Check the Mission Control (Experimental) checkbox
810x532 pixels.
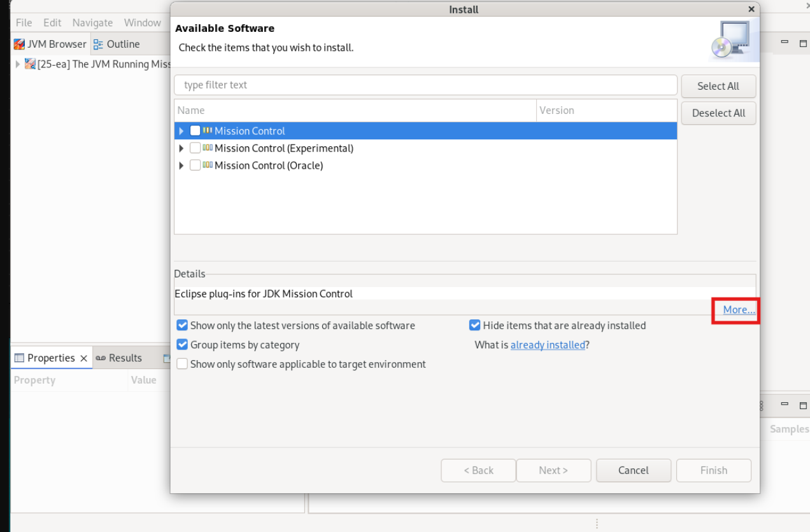point(195,148)
